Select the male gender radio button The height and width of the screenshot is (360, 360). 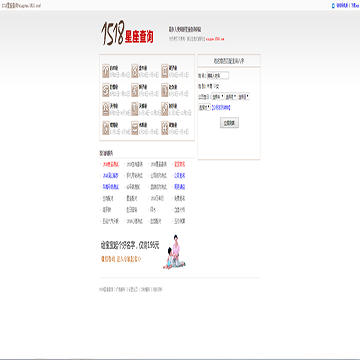208,86
